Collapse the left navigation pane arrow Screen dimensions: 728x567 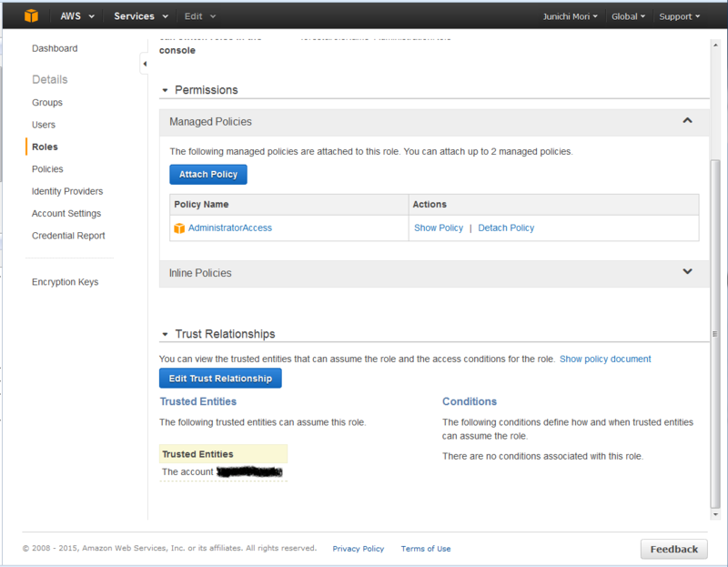[145, 64]
